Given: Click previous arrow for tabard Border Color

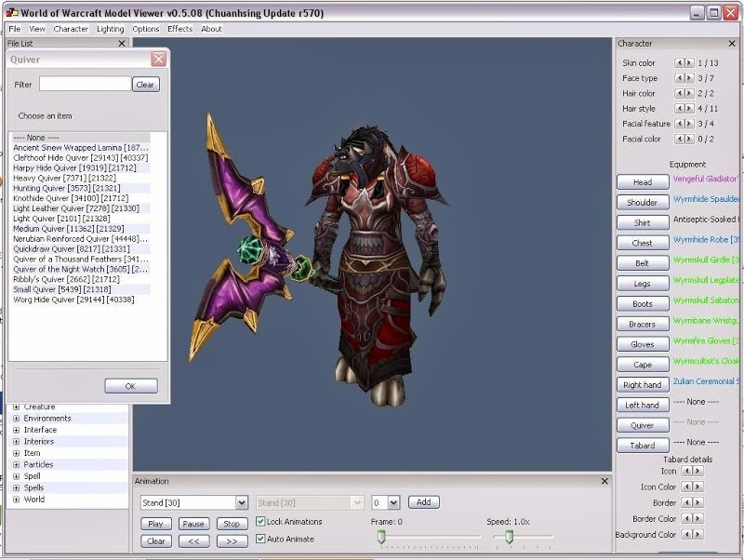Looking at the screenshot, I should tap(686, 518).
